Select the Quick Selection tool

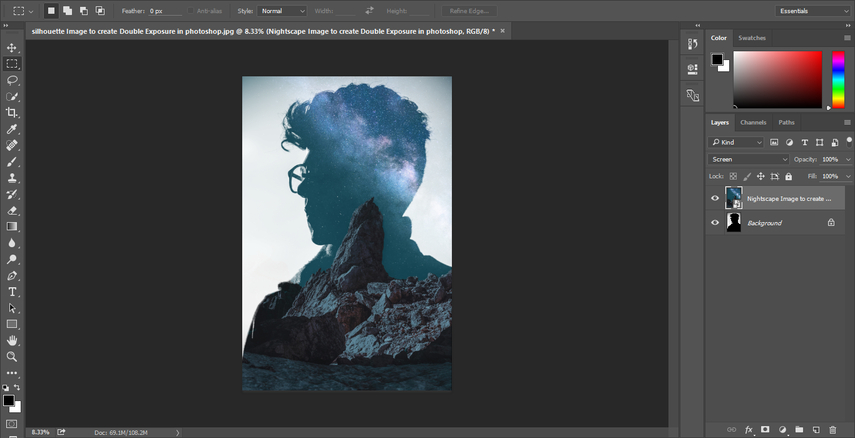pyautogui.click(x=11, y=97)
